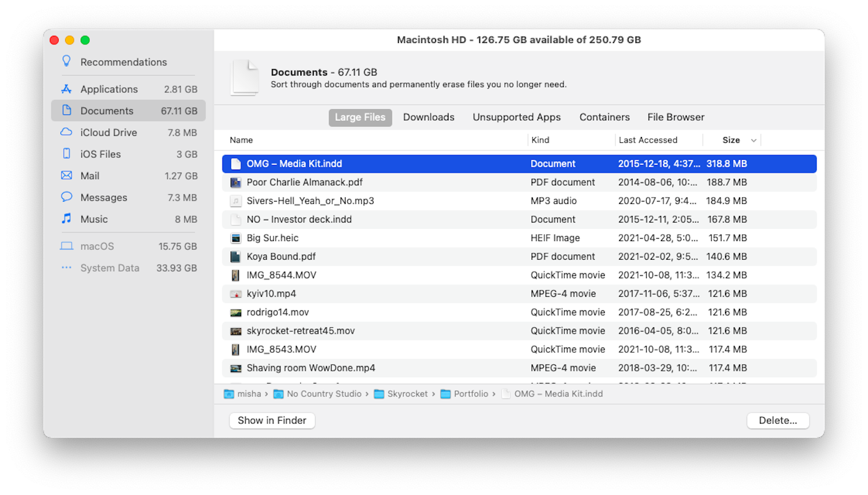Select IMG_8544.MOV file name
The height and width of the screenshot is (495, 868).
point(281,275)
